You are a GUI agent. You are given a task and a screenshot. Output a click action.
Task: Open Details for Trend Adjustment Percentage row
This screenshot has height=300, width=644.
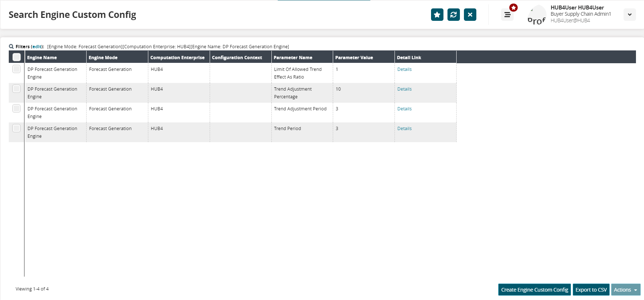point(404,89)
